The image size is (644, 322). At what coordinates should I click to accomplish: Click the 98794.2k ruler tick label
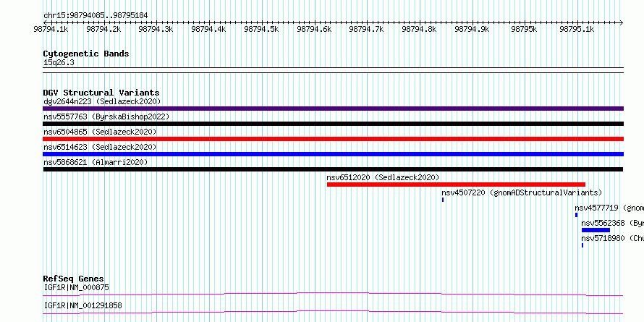103,29
